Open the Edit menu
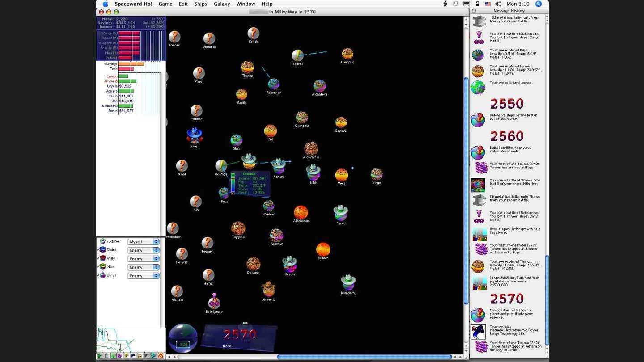The width and height of the screenshot is (644, 362). [x=183, y=4]
